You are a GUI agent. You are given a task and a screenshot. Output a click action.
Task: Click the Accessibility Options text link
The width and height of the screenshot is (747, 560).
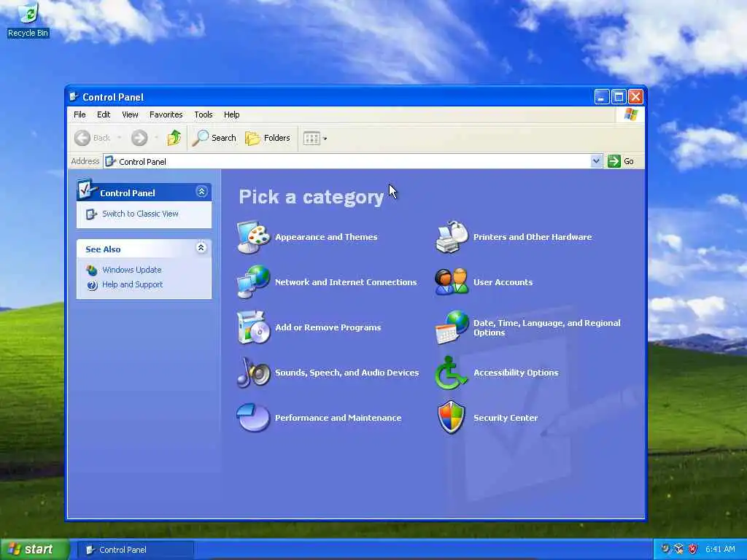tap(516, 373)
